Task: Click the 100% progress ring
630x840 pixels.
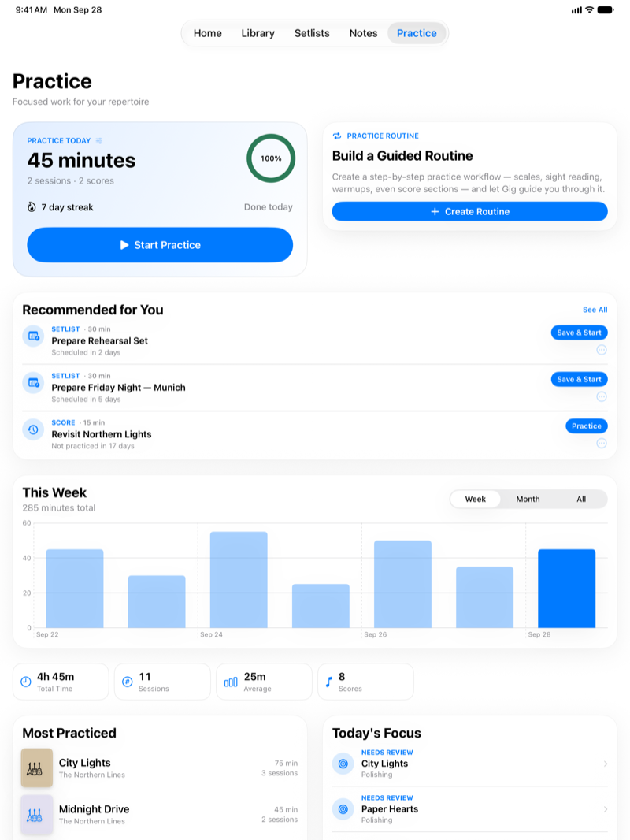Action: click(271, 158)
